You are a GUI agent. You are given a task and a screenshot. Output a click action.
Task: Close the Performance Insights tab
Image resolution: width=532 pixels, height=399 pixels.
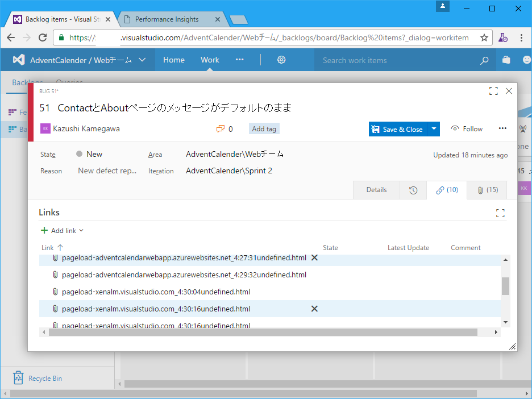tap(218, 19)
